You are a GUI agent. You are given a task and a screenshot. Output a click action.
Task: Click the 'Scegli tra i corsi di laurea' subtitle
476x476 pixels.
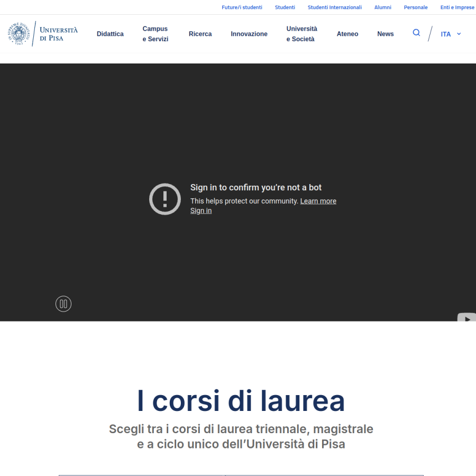(241, 436)
